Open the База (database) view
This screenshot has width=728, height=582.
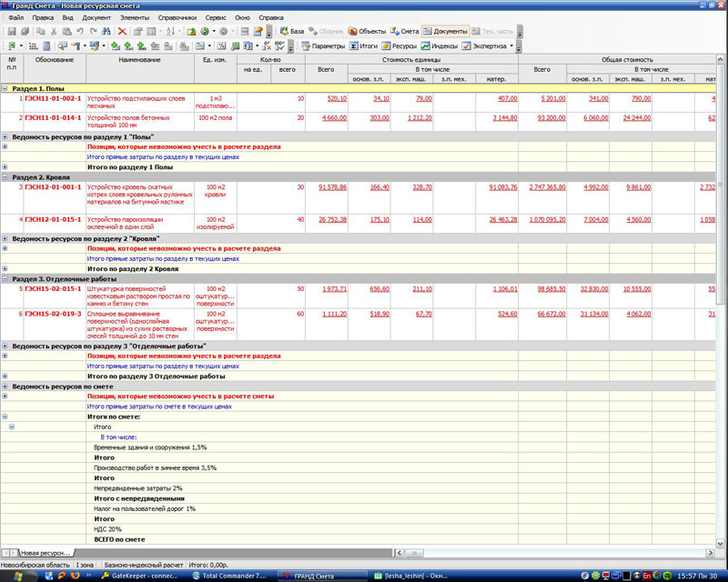click(290, 31)
